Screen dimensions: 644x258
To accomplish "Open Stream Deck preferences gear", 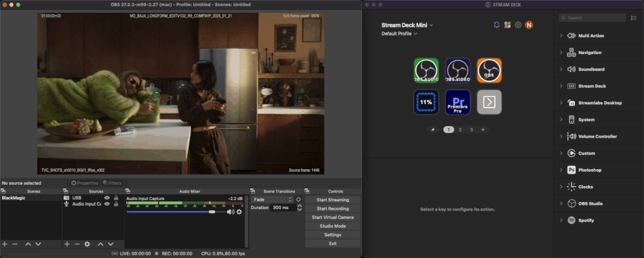I will pyautogui.click(x=518, y=25).
